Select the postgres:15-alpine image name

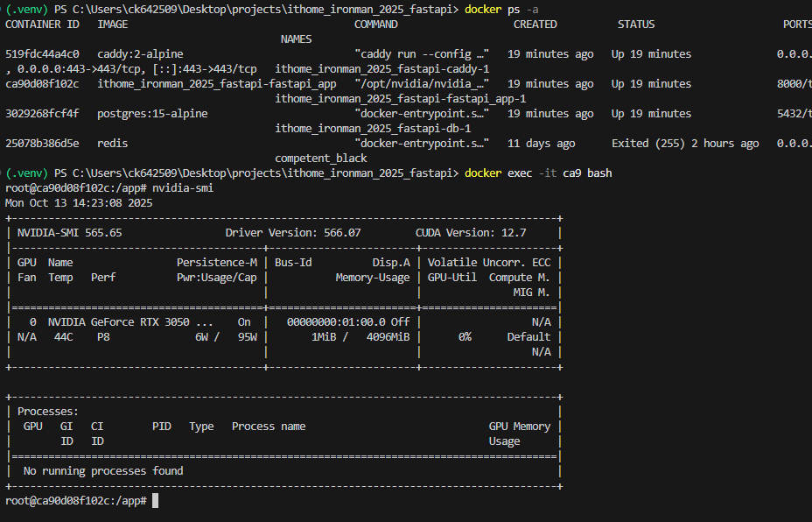tap(152, 114)
